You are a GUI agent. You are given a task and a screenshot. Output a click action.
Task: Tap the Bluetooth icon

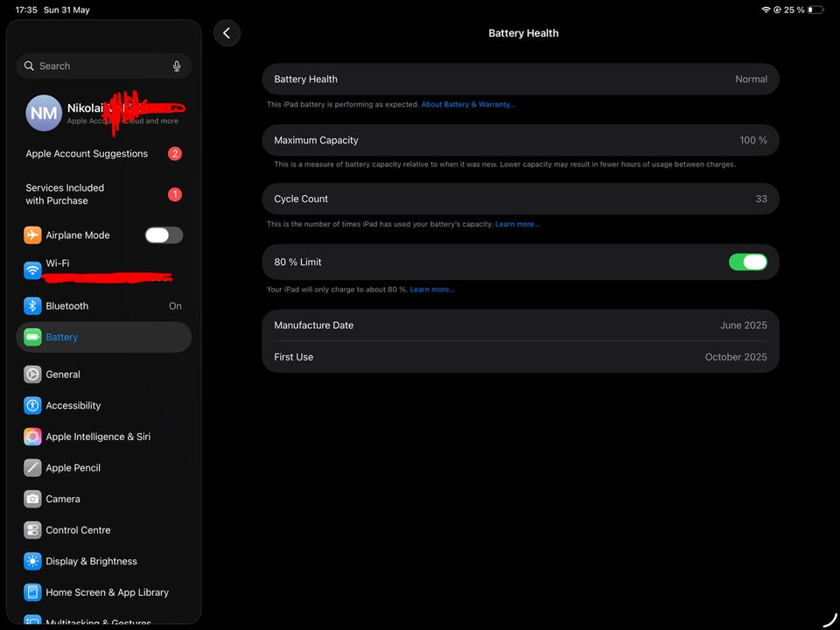[32, 306]
